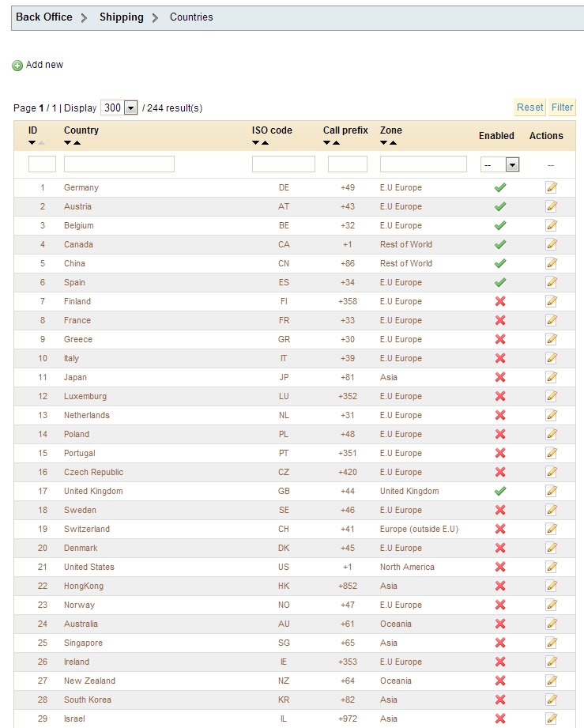Screen dimensions: 584x728
Task: Click edit pencil for Switzerland
Action: coord(551,529)
